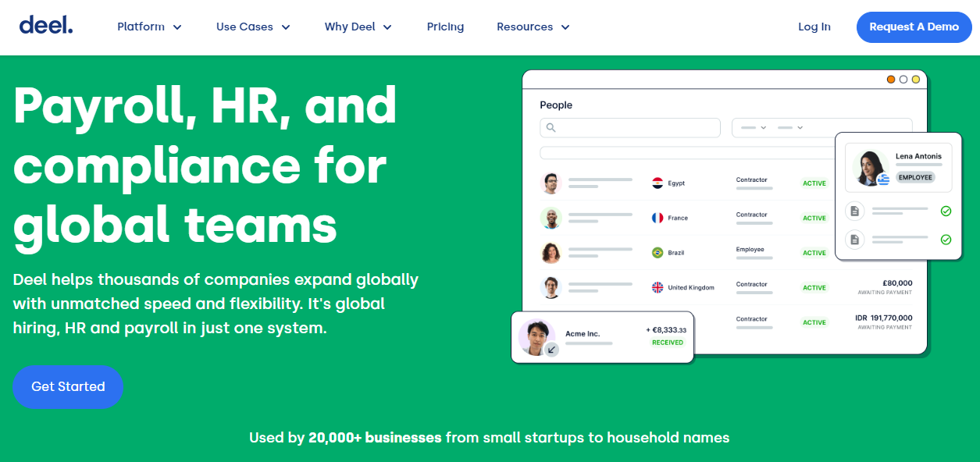Click the United Kingdom flag icon

656,287
